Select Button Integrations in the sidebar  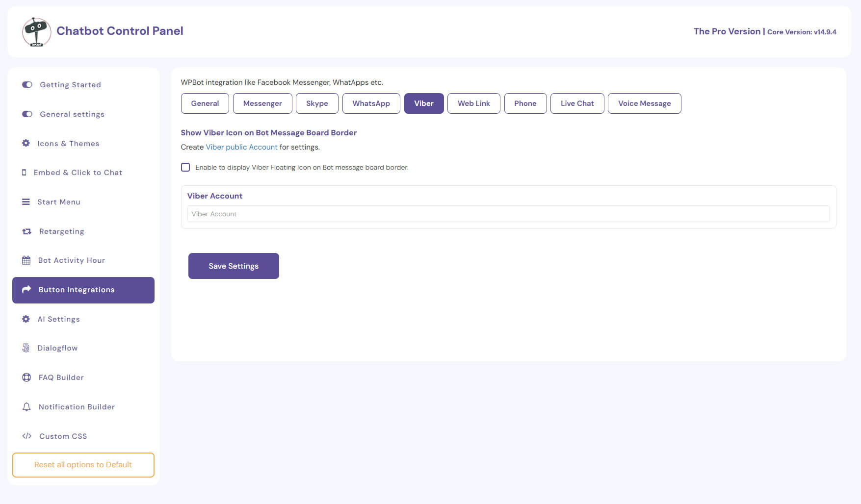click(x=83, y=290)
